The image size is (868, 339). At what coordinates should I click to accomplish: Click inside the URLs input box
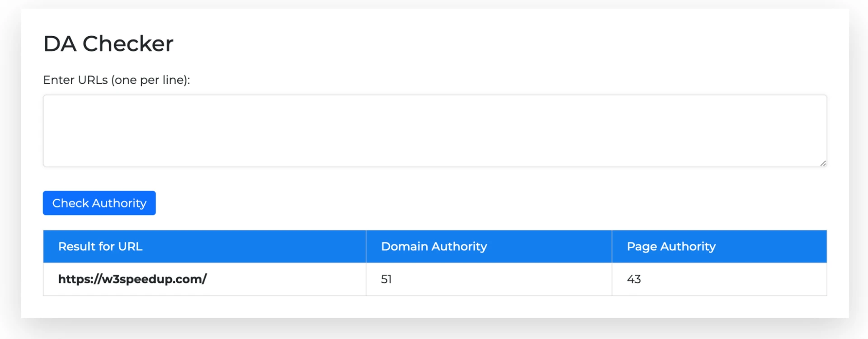point(434,130)
